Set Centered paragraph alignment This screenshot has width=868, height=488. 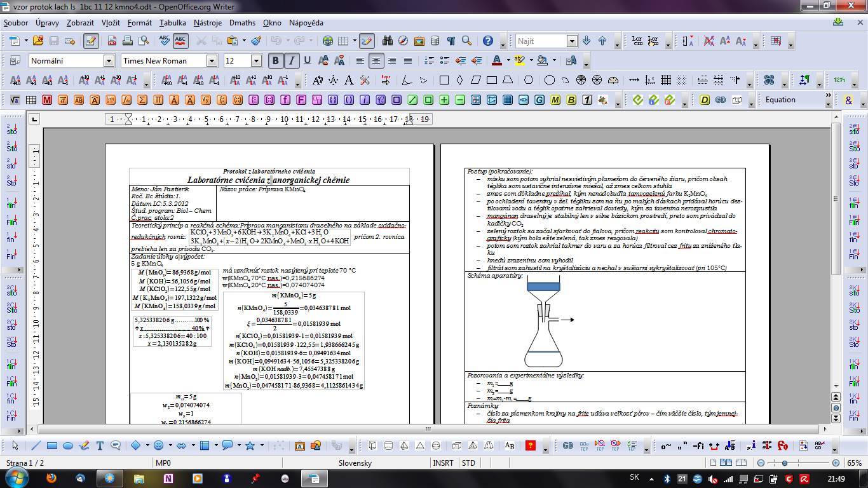pos(376,60)
